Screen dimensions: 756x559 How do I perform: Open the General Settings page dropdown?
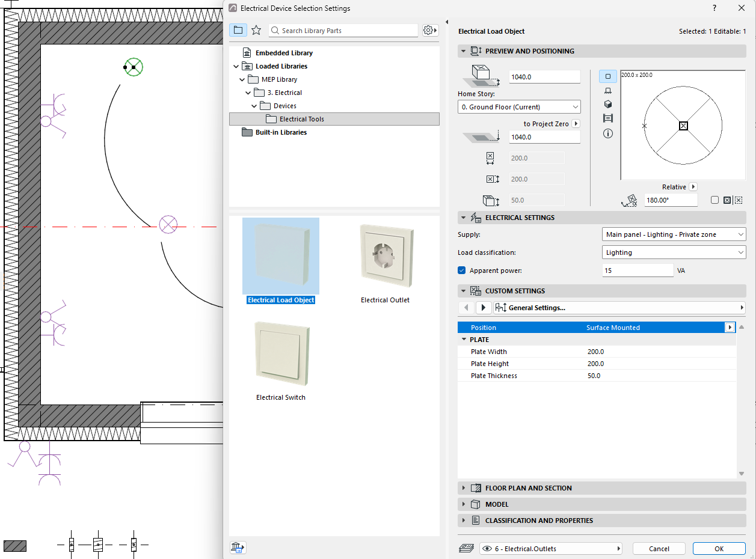[x=619, y=308]
